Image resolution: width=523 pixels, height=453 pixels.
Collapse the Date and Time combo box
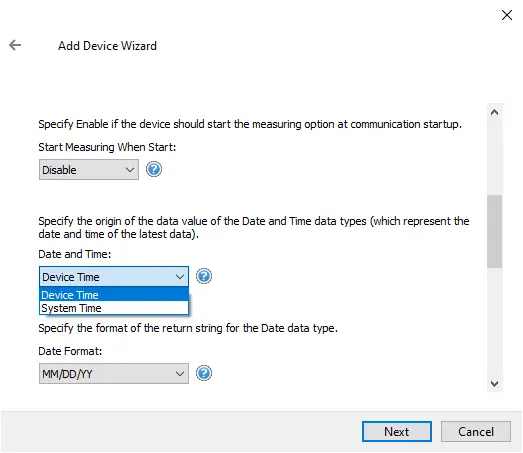tap(114, 277)
